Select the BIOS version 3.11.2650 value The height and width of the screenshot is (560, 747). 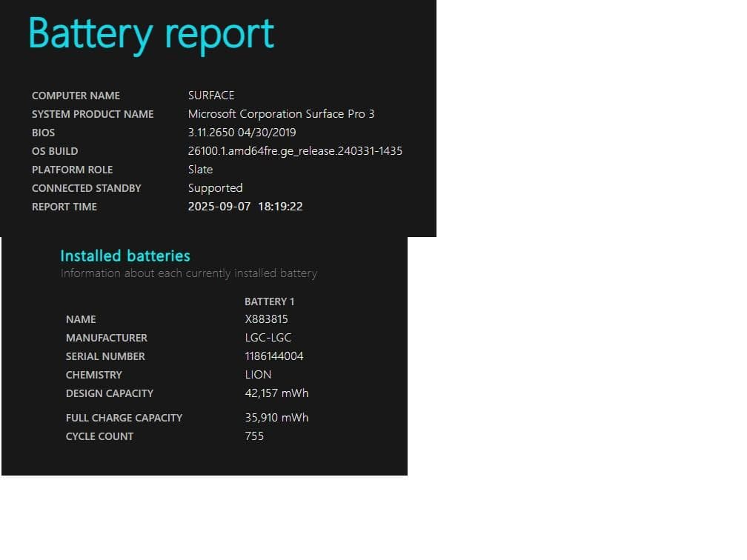tap(242, 133)
